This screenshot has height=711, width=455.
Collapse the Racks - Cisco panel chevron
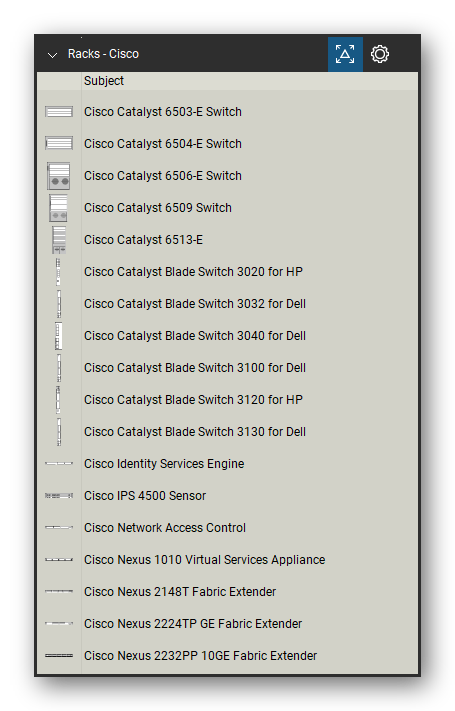[x=53, y=55]
